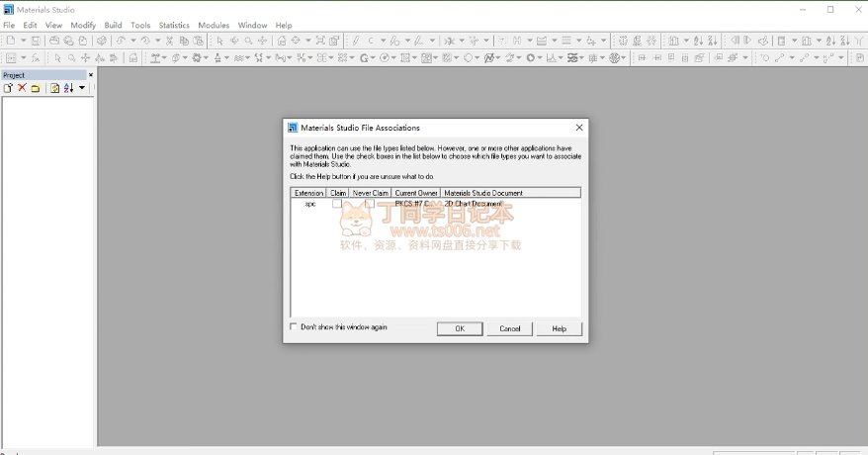Expand the New document dropdown arrow in toolbar
Viewport: 868px width, 455px height.
22,41
